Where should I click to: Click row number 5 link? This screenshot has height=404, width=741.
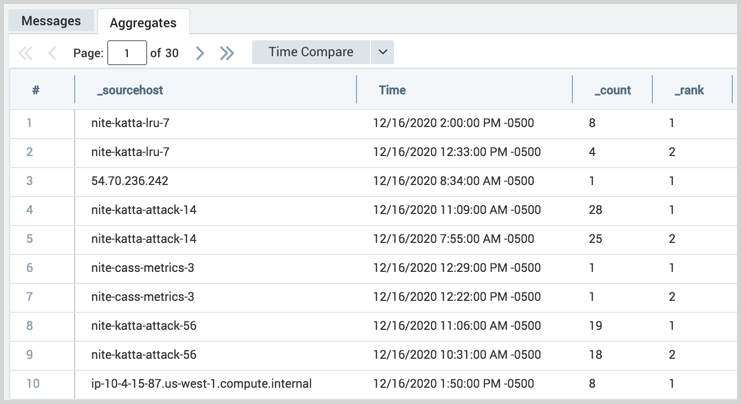(29, 239)
